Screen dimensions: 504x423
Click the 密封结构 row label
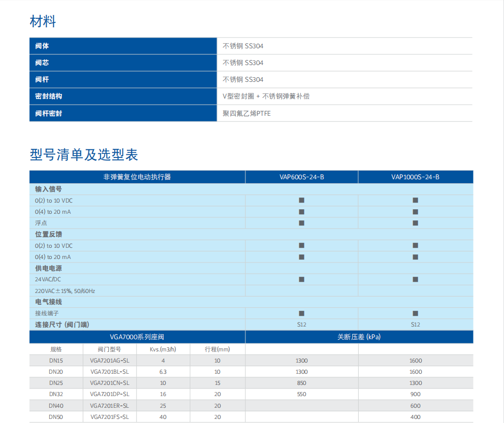49,96
